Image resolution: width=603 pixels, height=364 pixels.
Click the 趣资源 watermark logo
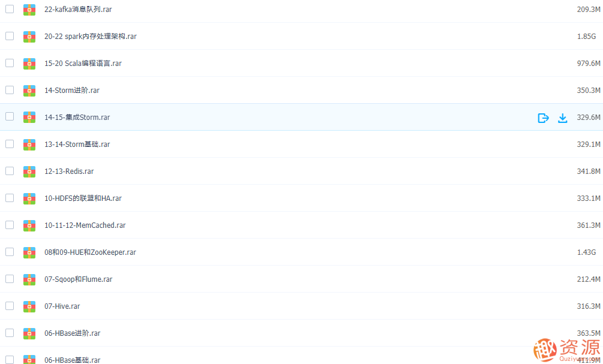tap(566, 349)
